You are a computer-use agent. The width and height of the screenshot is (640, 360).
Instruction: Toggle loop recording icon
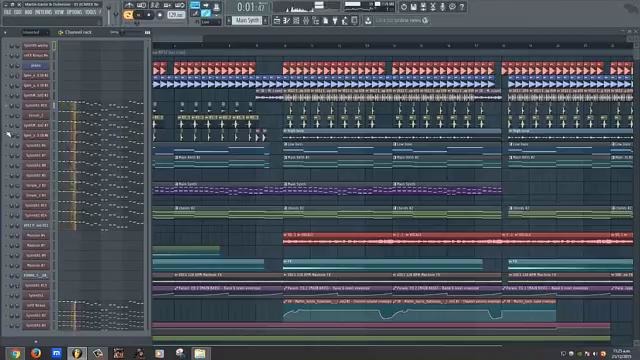tap(180, 5)
